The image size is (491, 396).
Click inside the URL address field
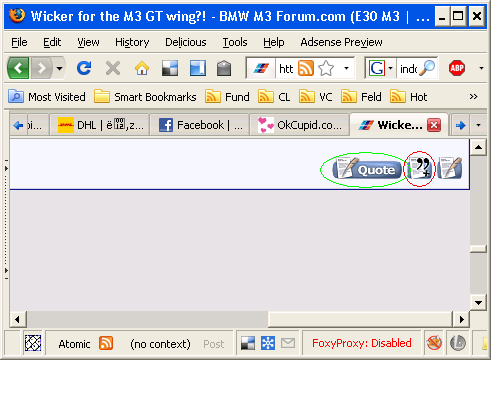point(286,69)
